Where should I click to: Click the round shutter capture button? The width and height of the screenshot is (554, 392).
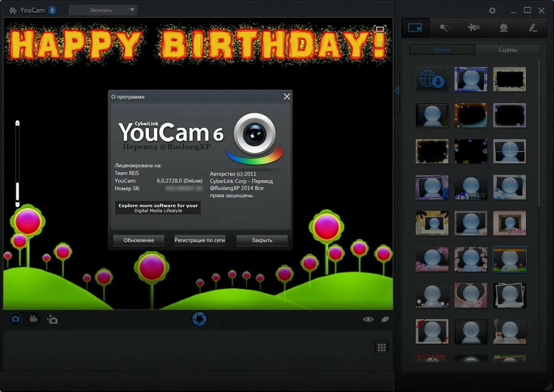[x=199, y=319]
